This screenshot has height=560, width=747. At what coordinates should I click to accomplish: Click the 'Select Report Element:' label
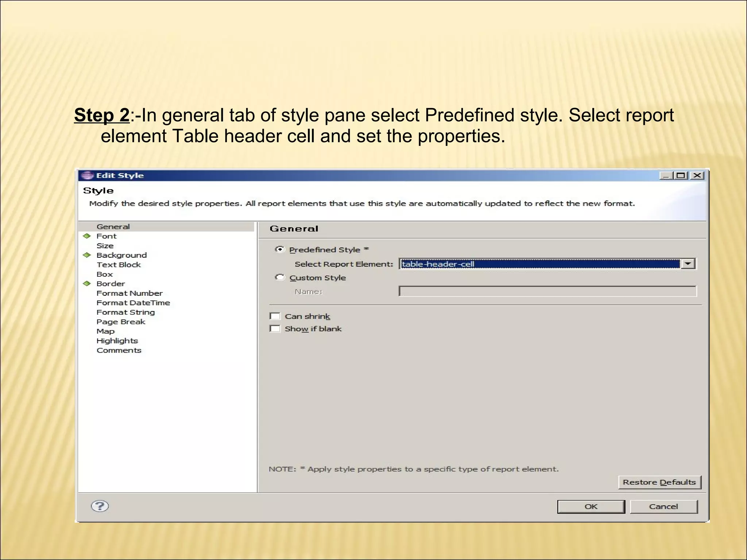pos(344,264)
